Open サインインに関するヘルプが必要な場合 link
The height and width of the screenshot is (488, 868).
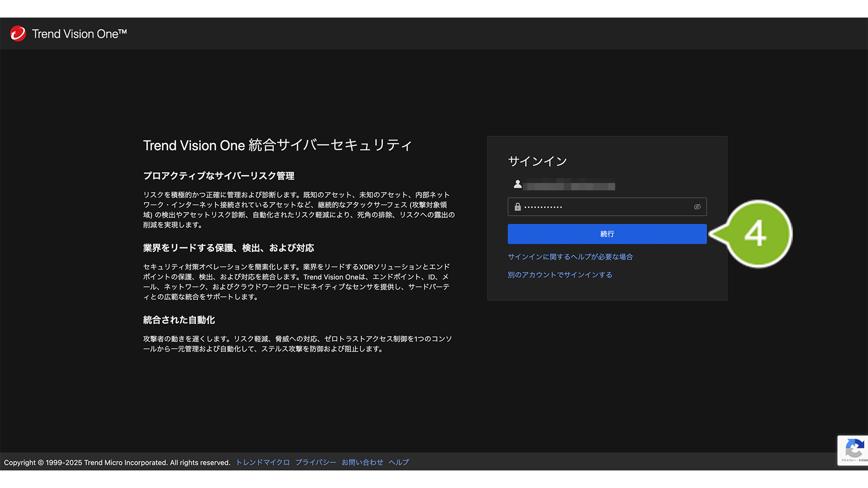[570, 257]
